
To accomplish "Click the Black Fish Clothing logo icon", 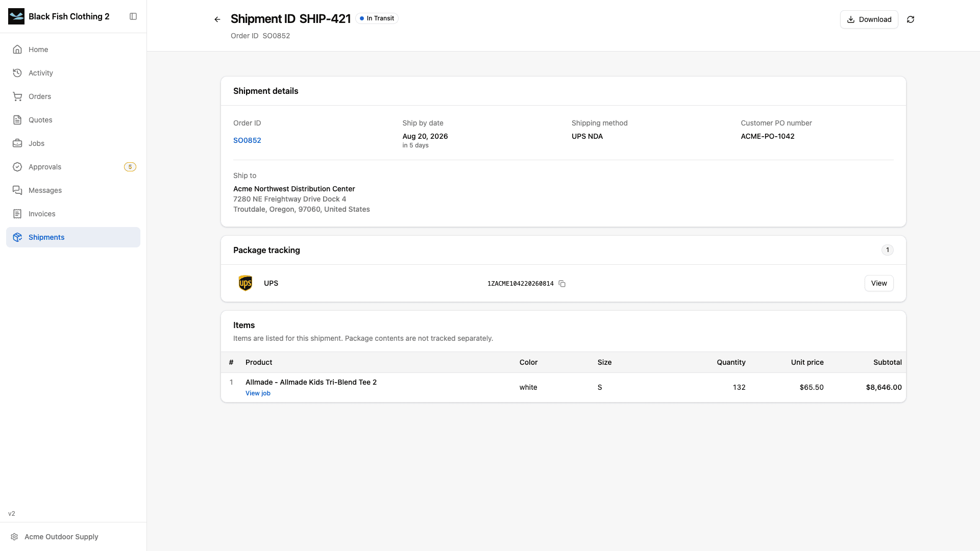I will (16, 16).
